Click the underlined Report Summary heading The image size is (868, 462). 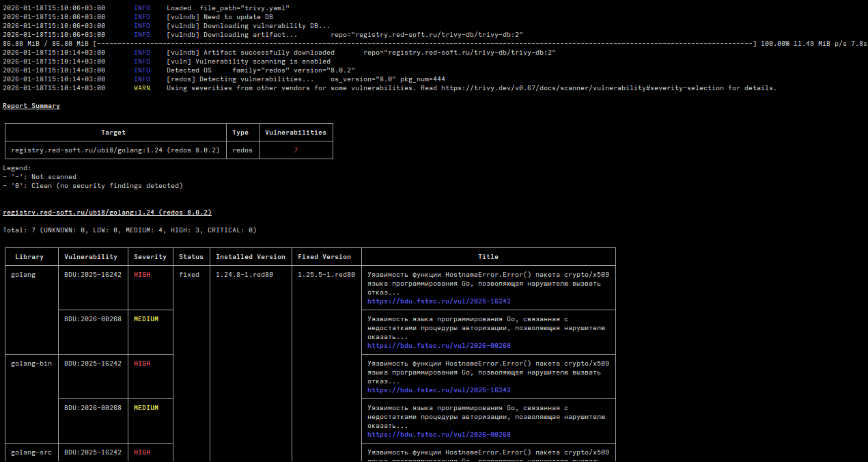pyautogui.click(x=31, y=106)
